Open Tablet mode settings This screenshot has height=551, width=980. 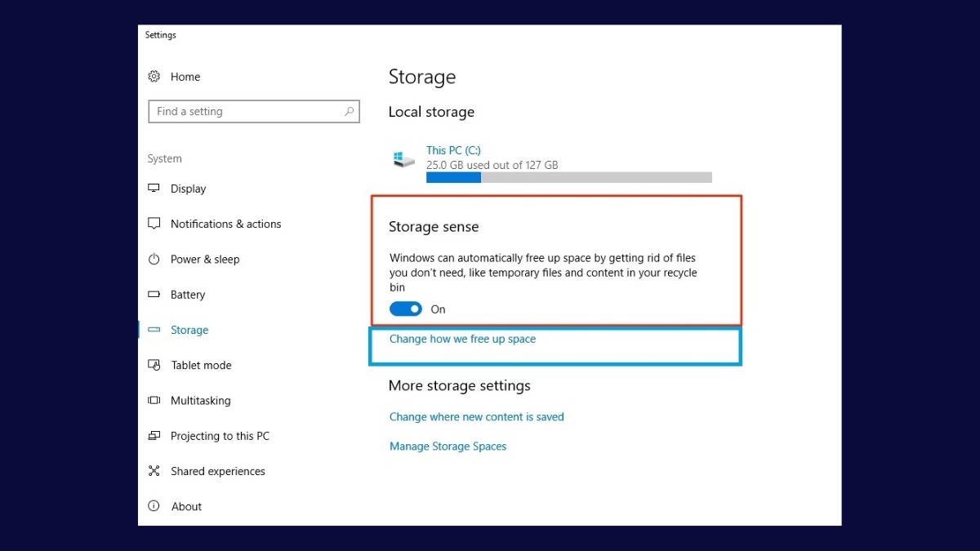[201, 365]
